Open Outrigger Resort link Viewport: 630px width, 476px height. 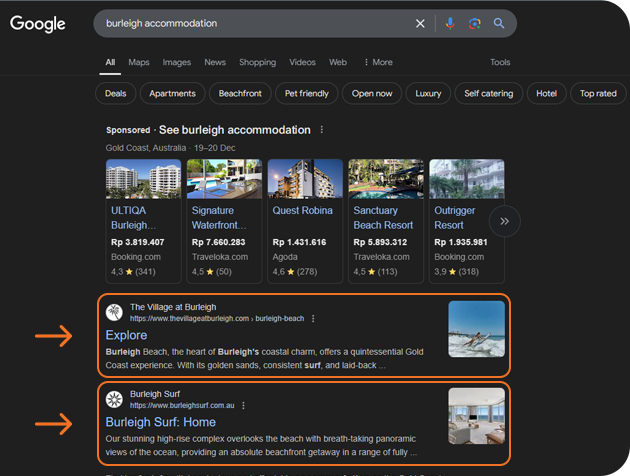(x=455, y=218)
